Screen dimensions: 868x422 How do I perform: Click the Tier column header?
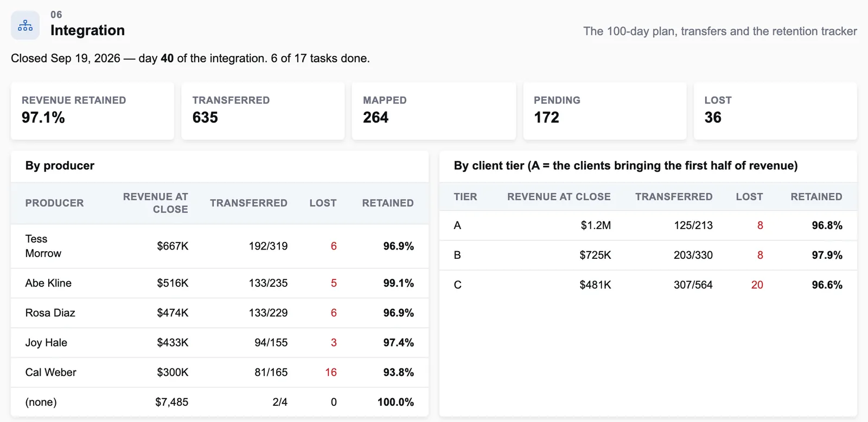465,197
